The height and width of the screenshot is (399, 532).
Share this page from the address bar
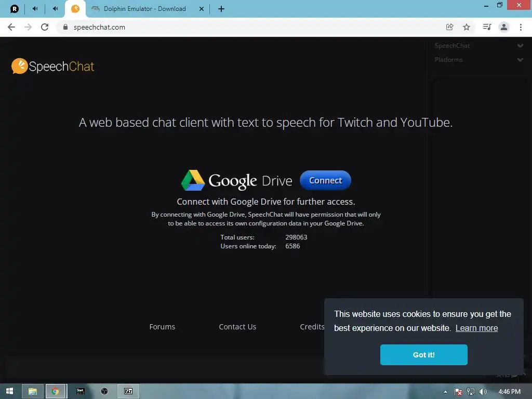coord(449,27)
